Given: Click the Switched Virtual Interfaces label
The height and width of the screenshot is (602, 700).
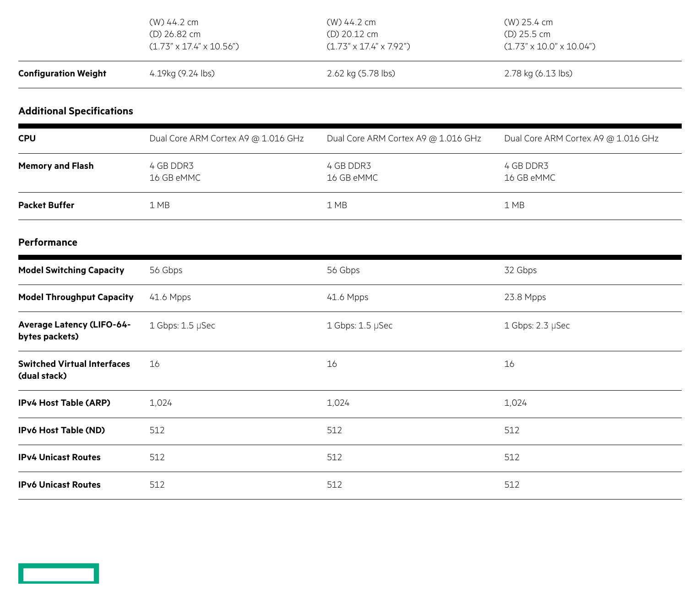Looking at the screenshot, I should point(74,370).
